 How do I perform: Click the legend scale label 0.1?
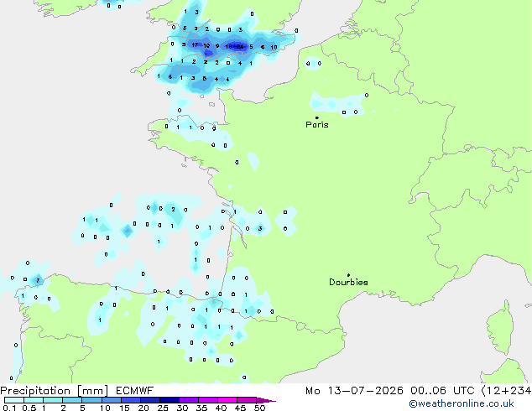tap(9, 408)
